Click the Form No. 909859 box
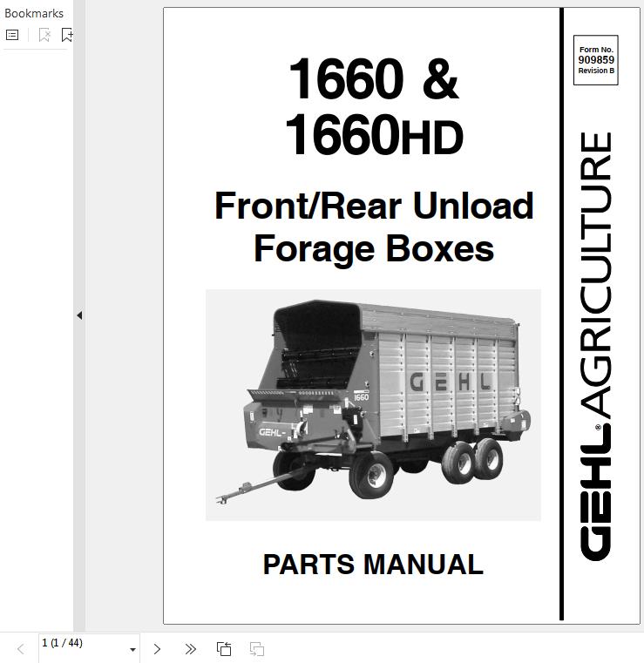The height and width of the screenshot is (663, 644). tap(596, 60)
